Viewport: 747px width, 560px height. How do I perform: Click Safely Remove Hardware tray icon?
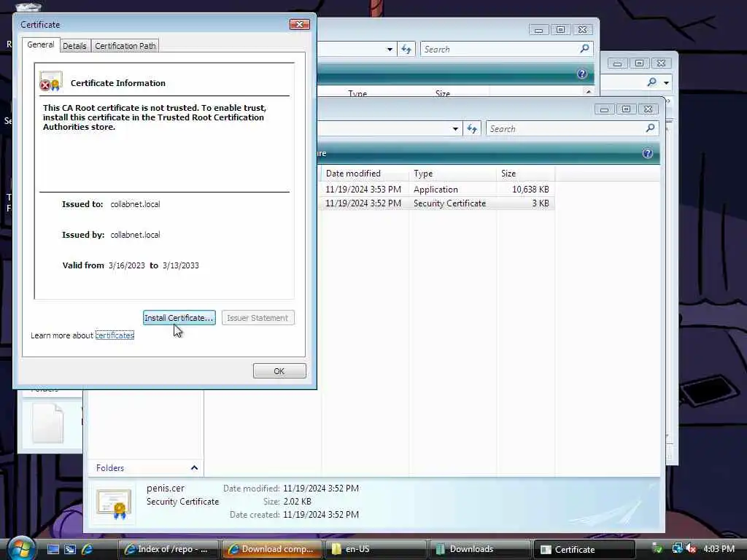pos(657,549)
